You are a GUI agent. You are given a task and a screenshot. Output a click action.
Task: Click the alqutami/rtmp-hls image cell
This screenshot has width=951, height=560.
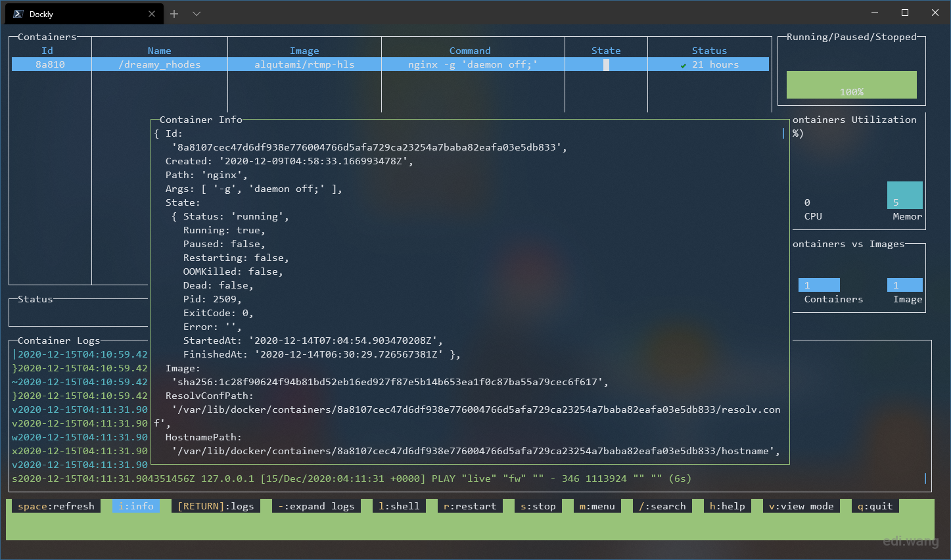304,64
